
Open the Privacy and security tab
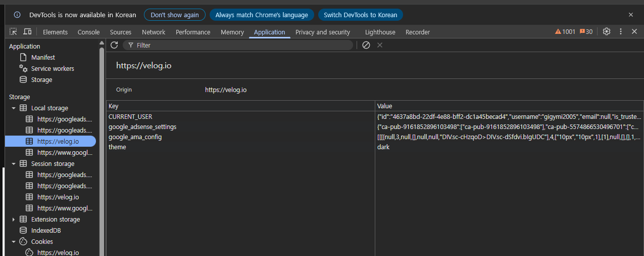click(x=323, y=32)
